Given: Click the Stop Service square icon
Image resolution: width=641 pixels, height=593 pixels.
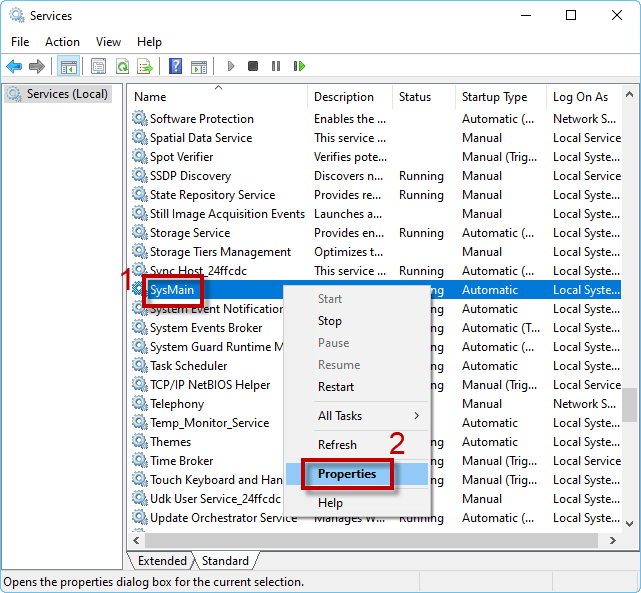Looking at the screenshot, I should [x=253, y=66].
